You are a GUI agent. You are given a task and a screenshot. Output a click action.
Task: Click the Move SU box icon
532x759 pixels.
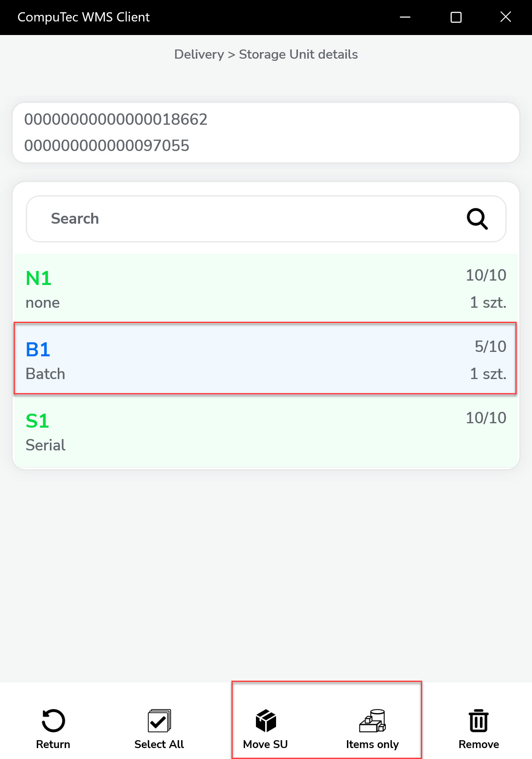pos(266,720)
